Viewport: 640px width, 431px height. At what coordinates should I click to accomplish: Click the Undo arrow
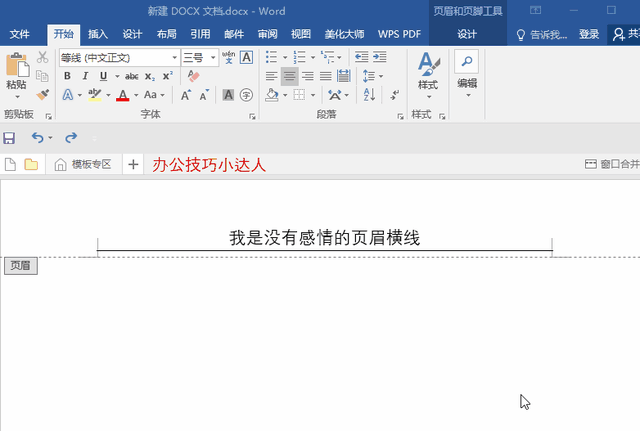click(x=38, y=137)
